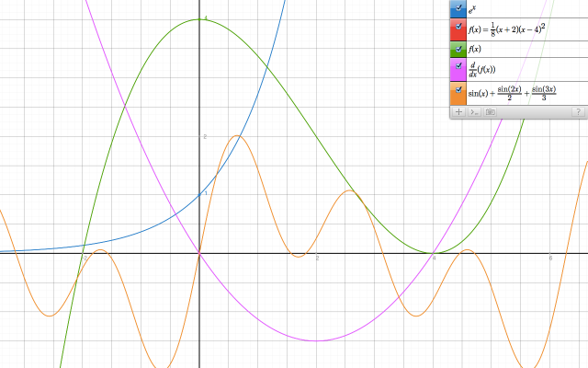Click the magenta parabola derivative curve

(317, 341)
